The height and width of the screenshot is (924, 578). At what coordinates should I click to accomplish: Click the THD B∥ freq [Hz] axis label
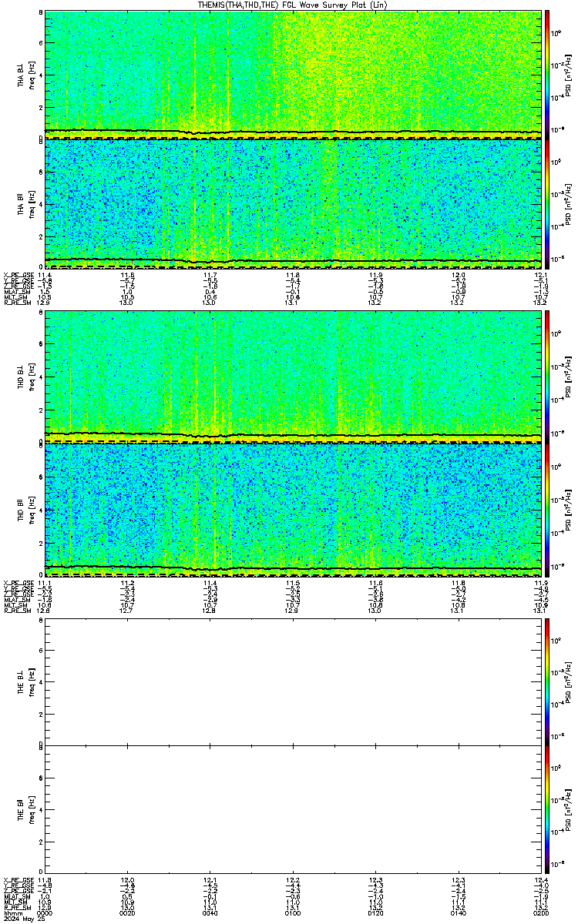(x=32, y=509)
